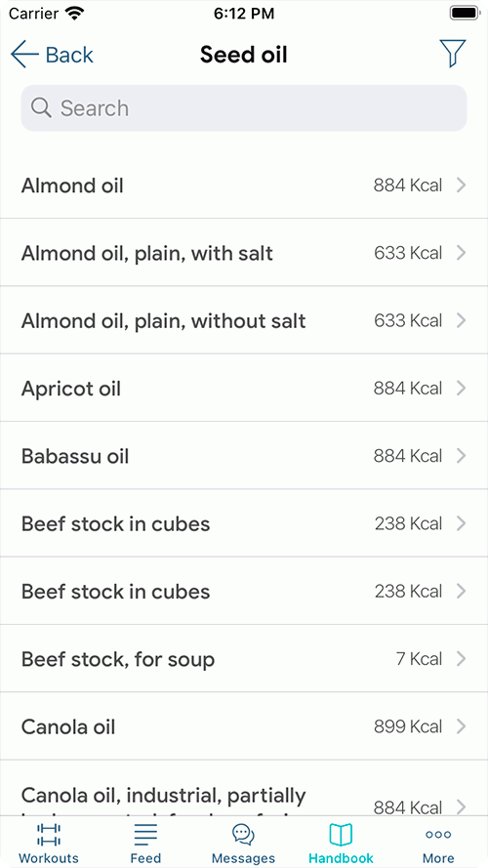Switch to the Feed tab label
Viewport: 488px width, 868px height.
point(145,858)
